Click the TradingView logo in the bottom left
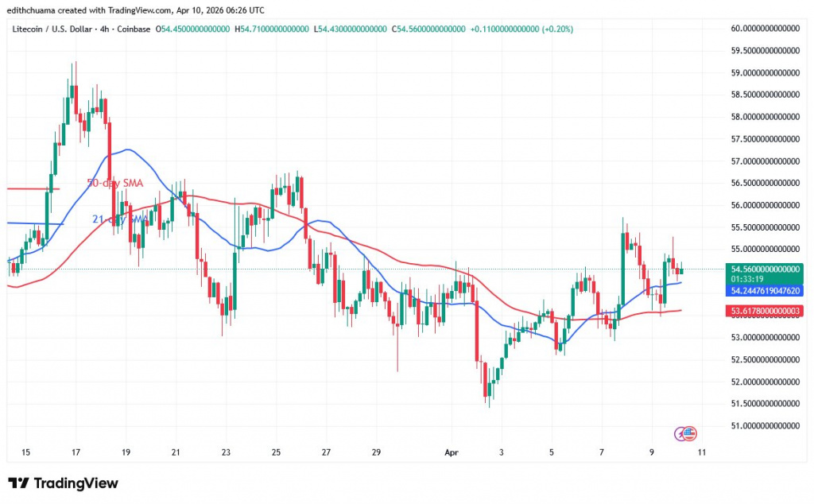Image resolution: width=814 pixels, height=504 pixels. 64,483
